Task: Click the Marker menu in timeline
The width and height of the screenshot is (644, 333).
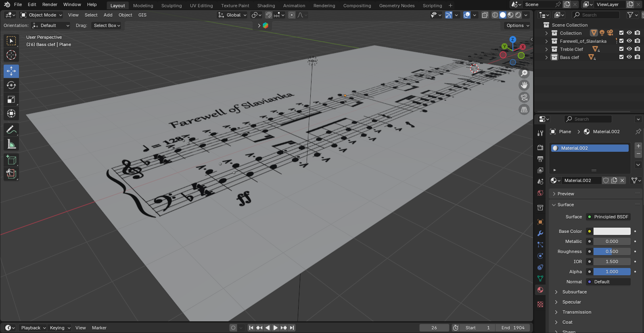Action: click(x=99, y=328)
